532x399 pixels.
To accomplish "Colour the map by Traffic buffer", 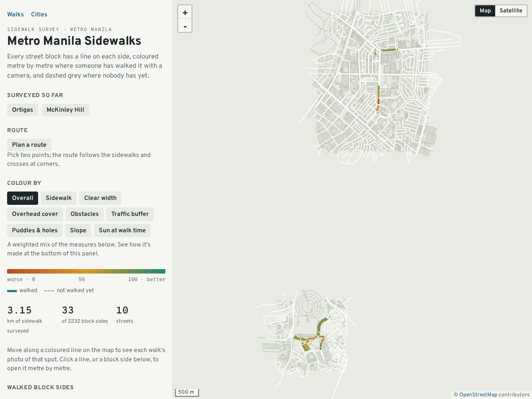I will pos(130,214).
